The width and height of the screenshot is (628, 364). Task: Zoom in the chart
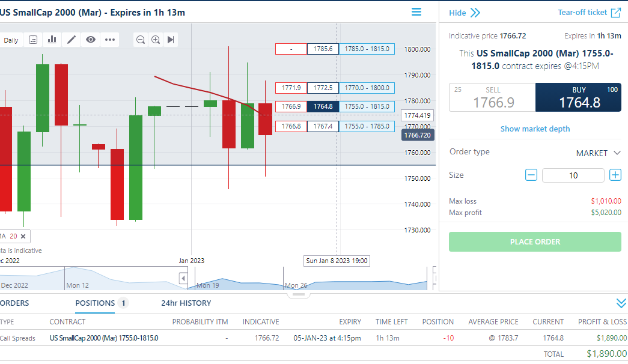coord(156,40)
